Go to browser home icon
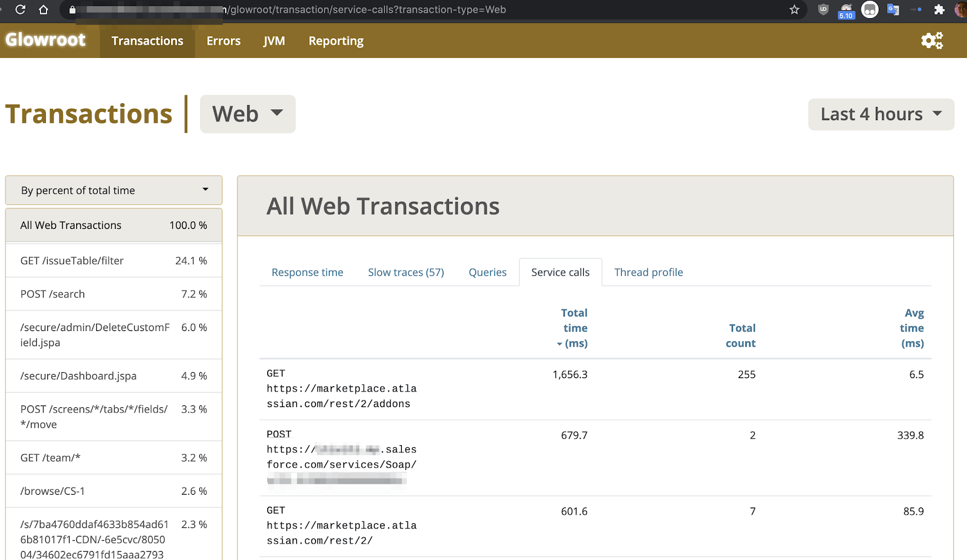The width and height of the screenshot is (967, 560). pyautogui.click(x=43, y=10)
